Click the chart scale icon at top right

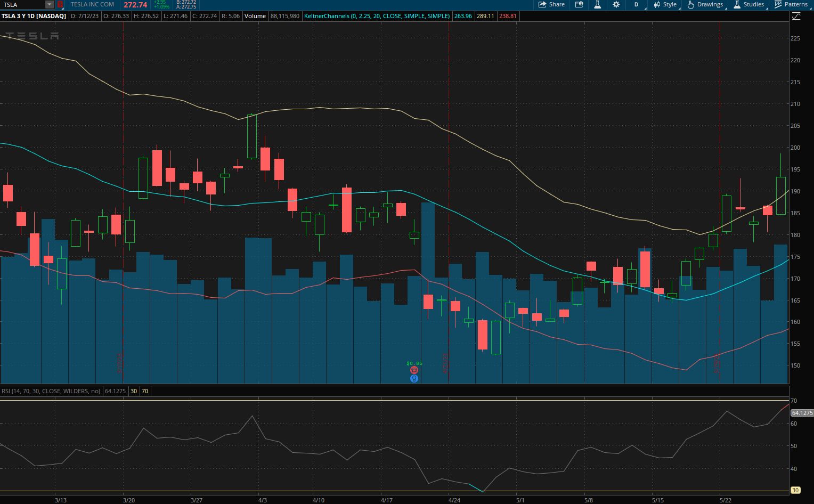point(796,17)
